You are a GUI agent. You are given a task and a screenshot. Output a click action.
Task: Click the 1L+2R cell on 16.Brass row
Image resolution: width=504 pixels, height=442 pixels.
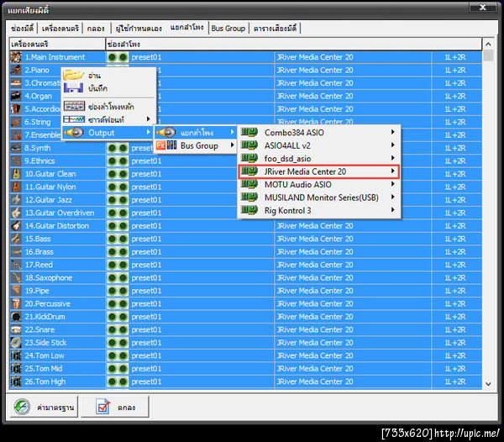point(455,252)
